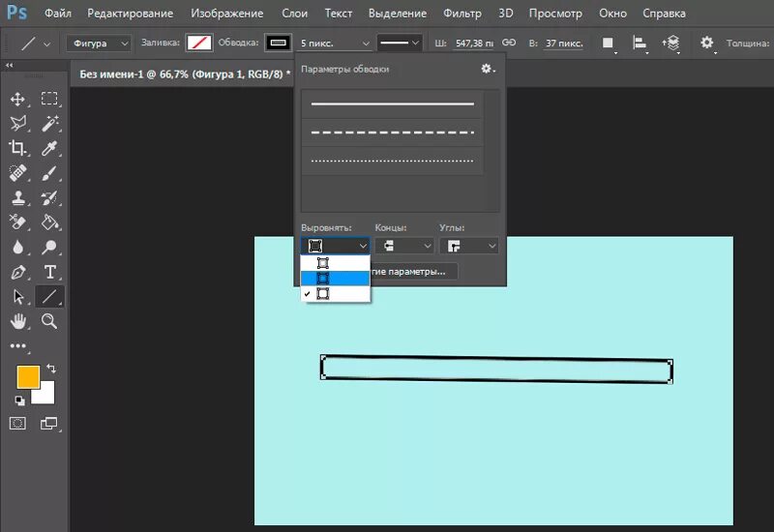Open the Справка menu

[x=664, y=14]
